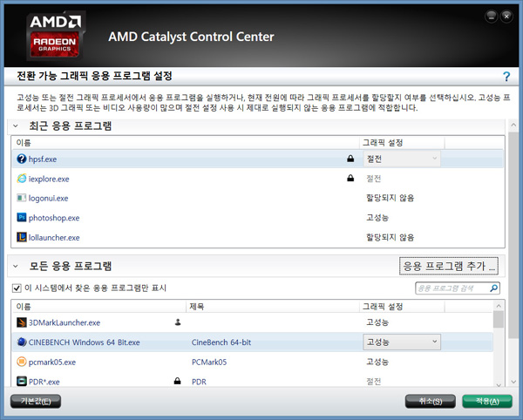Click the 응용 프로그램 추가 button

[449, 266]
